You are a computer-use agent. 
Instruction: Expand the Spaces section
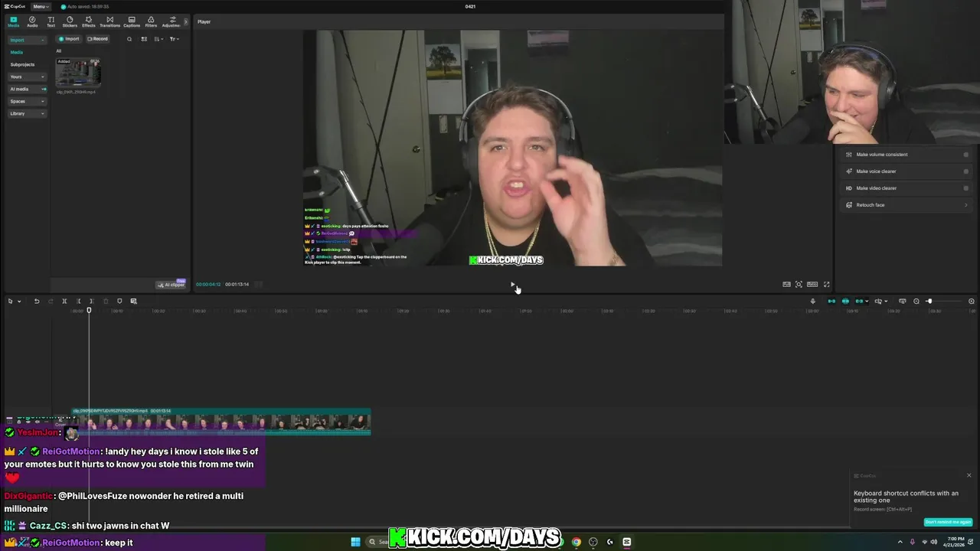[28, 101]
